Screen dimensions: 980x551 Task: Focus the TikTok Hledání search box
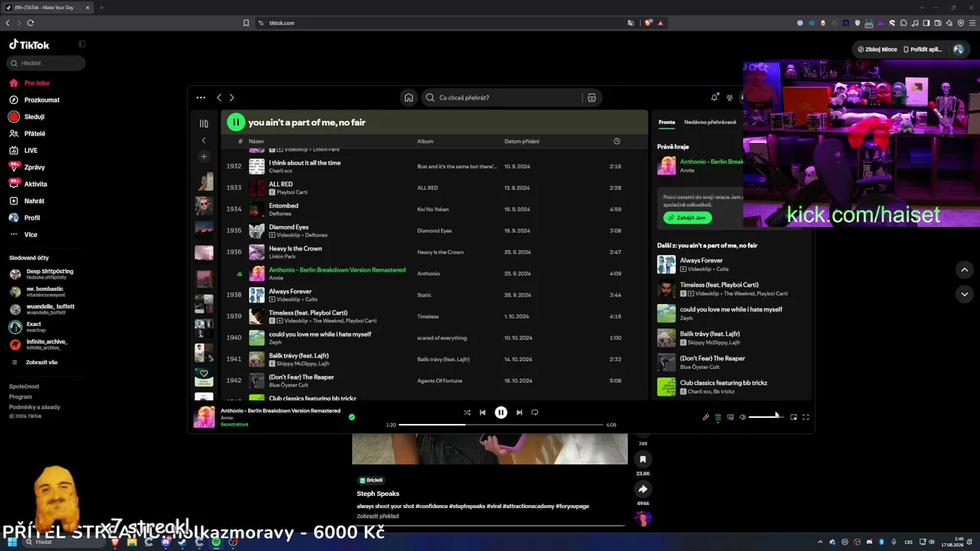pyautogui.click(x=46, y=64)
